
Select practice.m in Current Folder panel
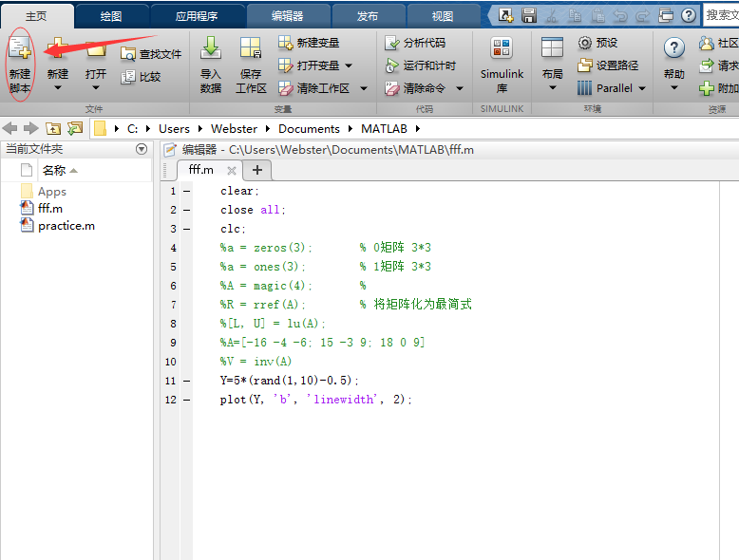coord(66,226)
